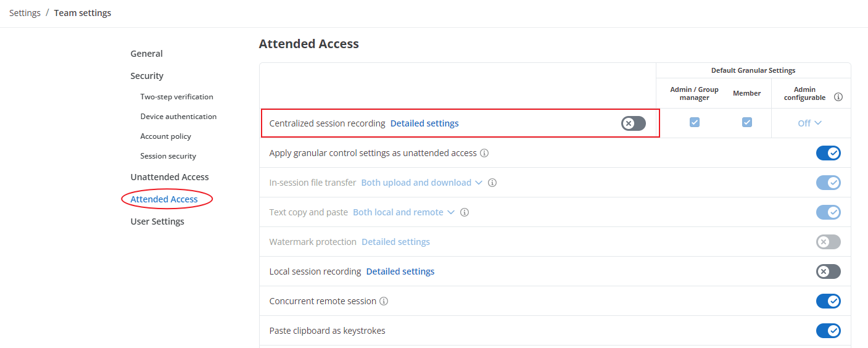Click info icon beside In-session file transfer
Viewport: 868px width, 348px height.
point(492,183)
